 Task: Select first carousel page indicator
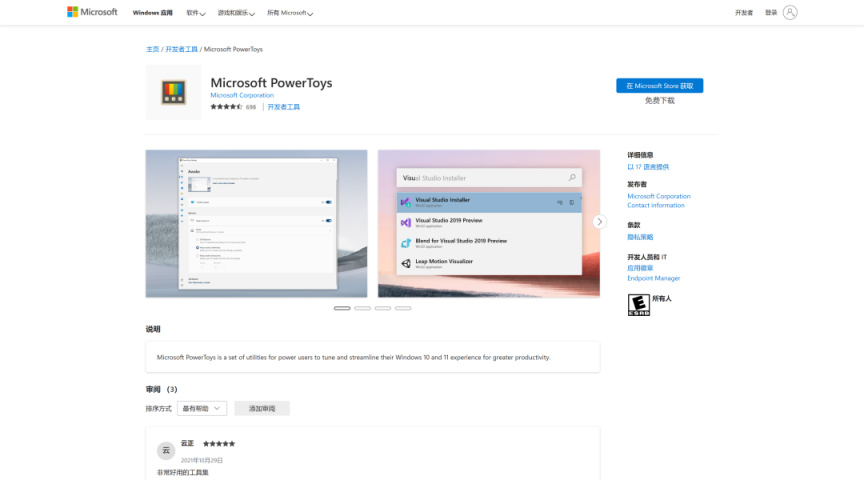342,308
